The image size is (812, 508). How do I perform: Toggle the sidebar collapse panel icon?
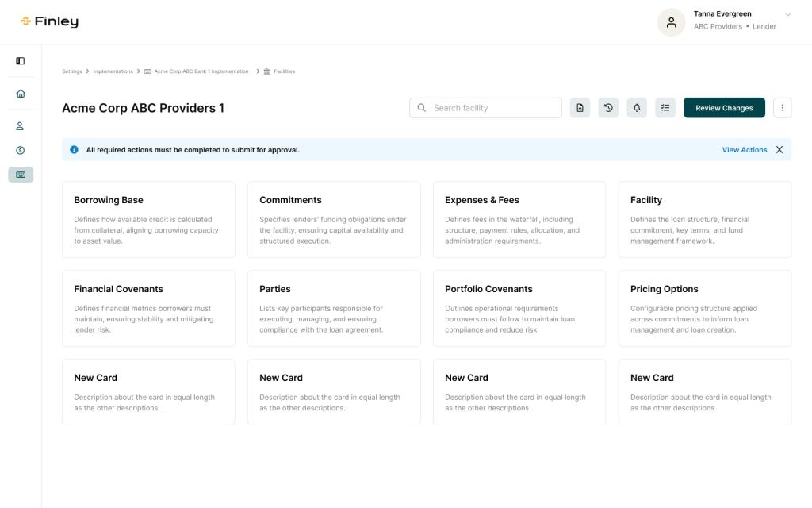(x=21, y=61)
